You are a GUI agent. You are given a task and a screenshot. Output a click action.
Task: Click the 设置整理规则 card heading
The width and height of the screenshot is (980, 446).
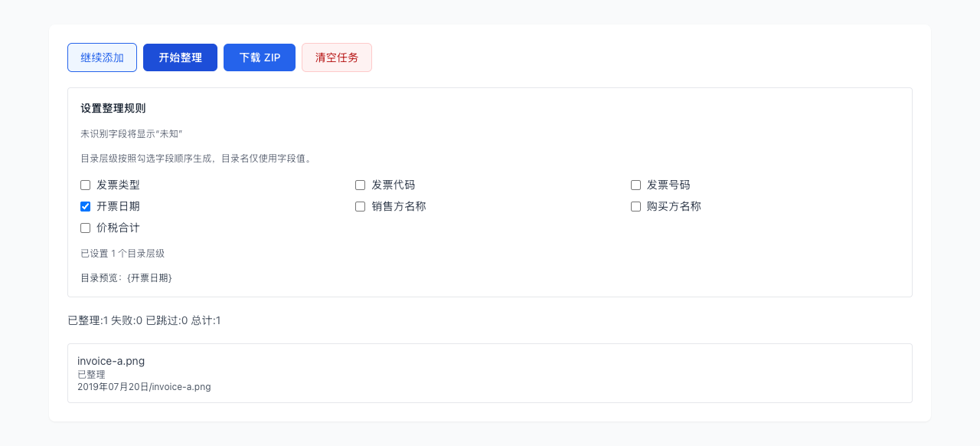pos(111,108)
